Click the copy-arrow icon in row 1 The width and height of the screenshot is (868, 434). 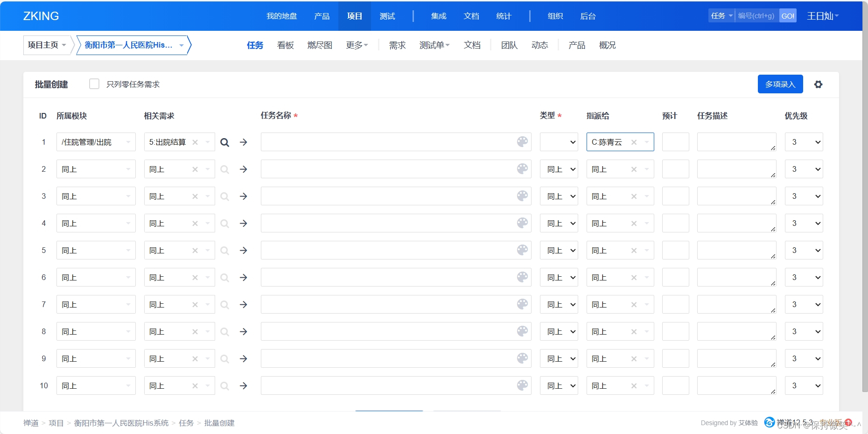[x=244, y=142]
